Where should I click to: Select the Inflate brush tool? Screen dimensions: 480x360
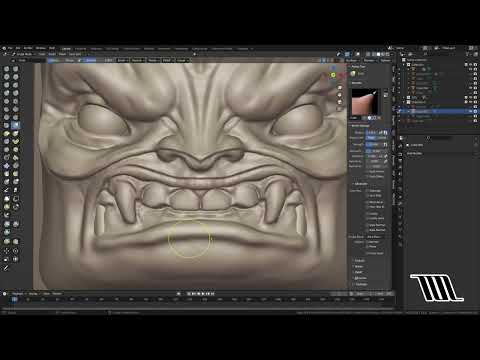click(6, 93)
